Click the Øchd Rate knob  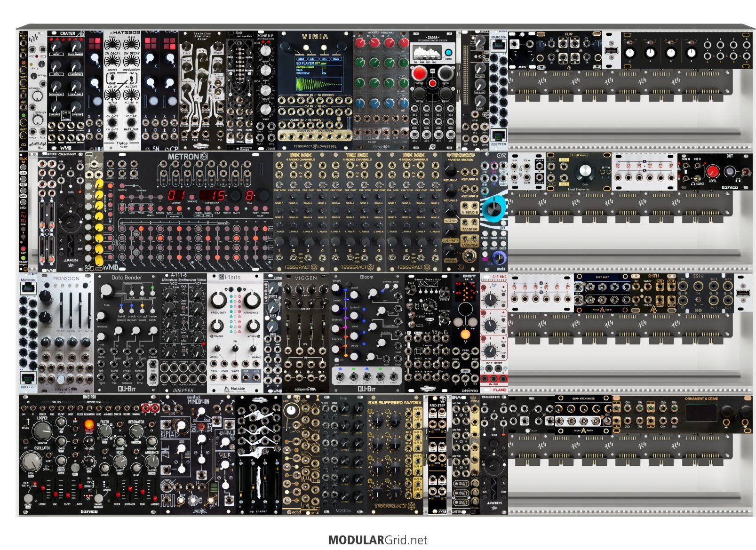point(292,410)
